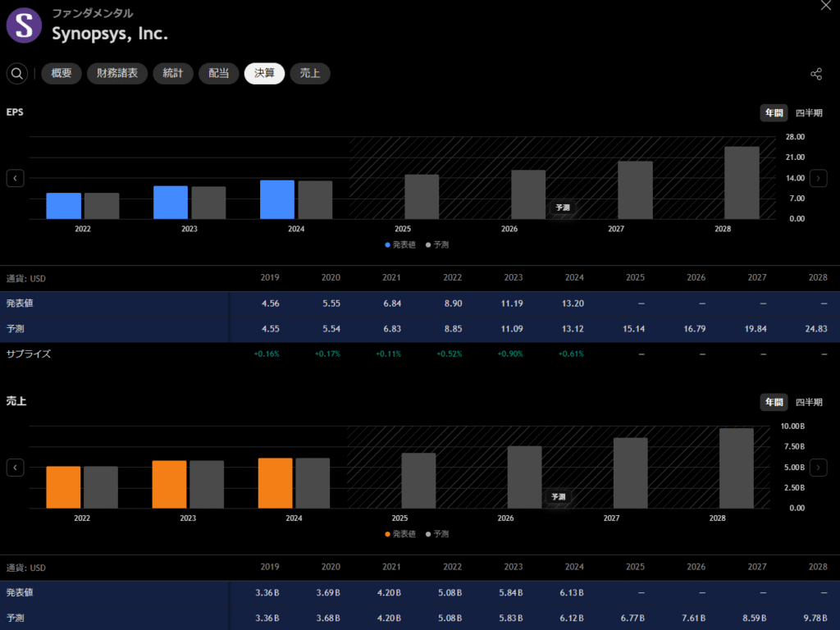Click the blue 2023 EPS reported bar
840x630 pixels.
171,203
